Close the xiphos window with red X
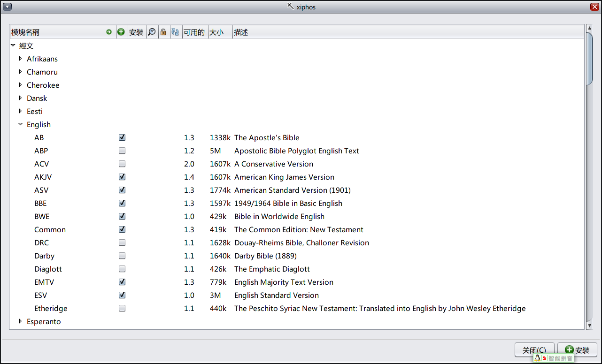602x364 pixels. point(594,7)
